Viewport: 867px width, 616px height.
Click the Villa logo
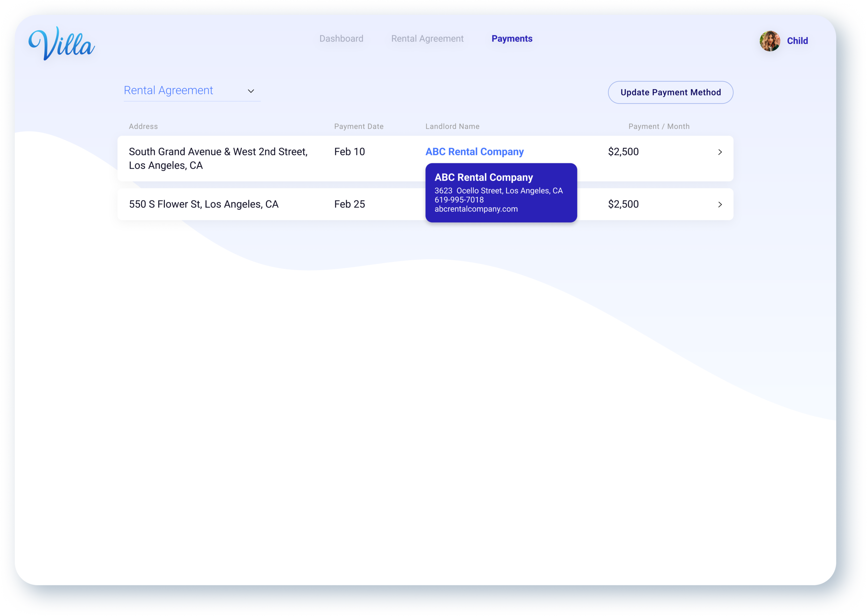(62, 43)
